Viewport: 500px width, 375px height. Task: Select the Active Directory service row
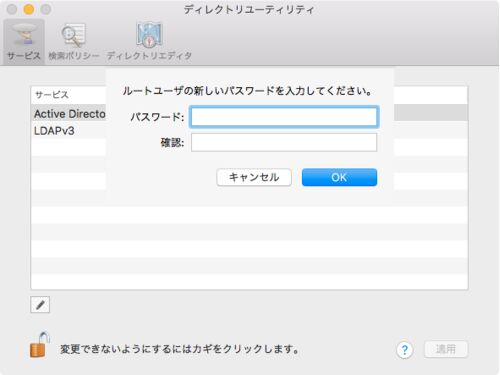tap(69, 114)
